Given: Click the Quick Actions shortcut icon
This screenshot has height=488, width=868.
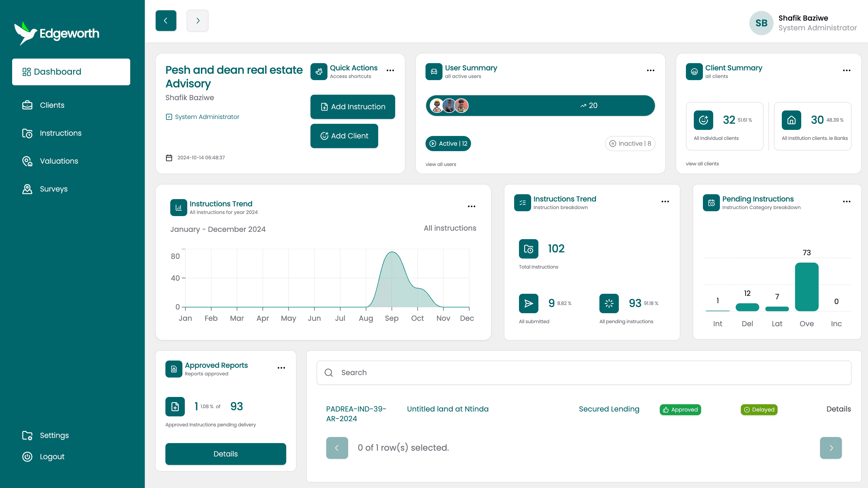Looking at the screenshot, I should point(318,71).
